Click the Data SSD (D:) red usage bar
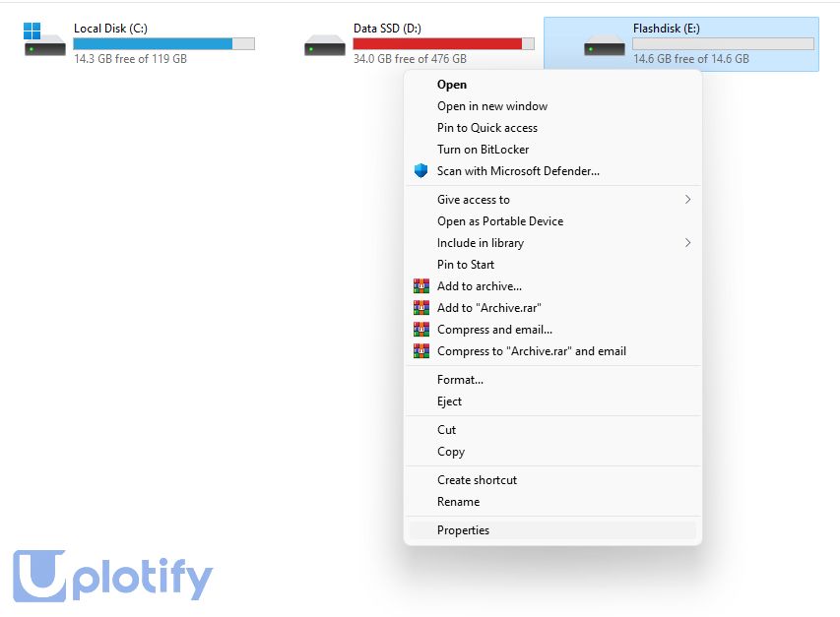840x617 pixels. (x=437, y=43)
